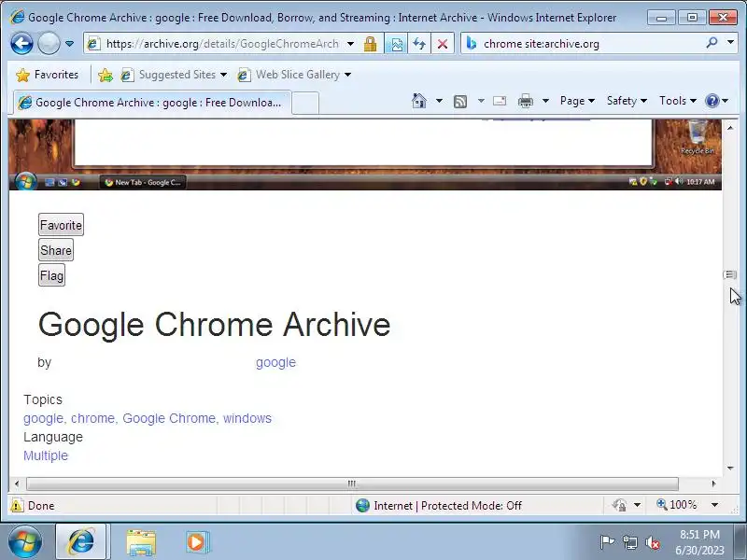Viewport: 747px width, 560px height.
Task: Select the Google Chrome Archive tab
Action: 152,103
